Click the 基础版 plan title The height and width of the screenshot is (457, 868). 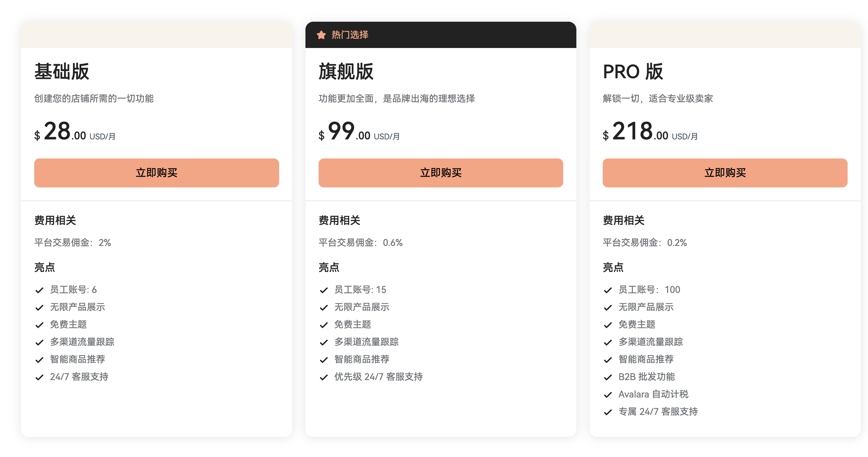tap(62, 71)
